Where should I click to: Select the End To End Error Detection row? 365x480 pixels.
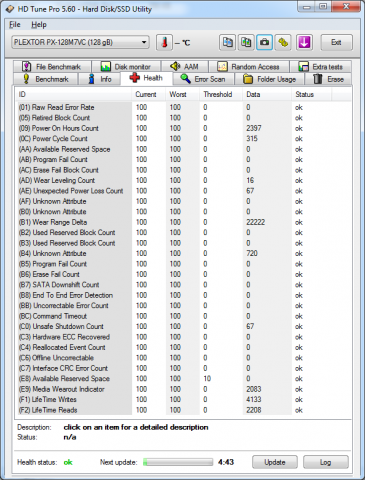pyautogui.click(x=183, y=295)
